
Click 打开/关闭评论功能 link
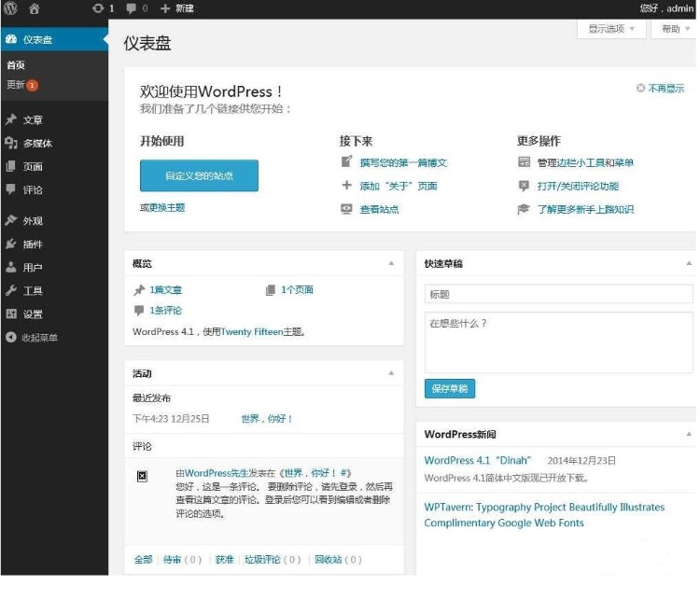coord(578,187)
